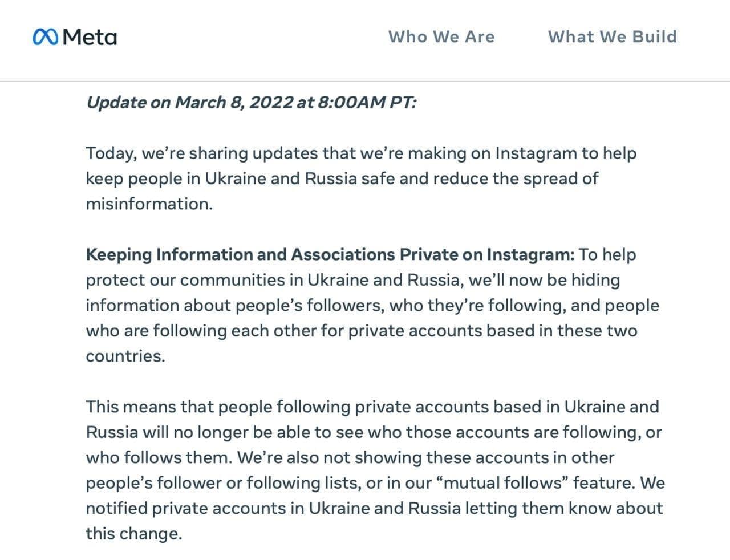The height and width of the screenshot is (560, 730).
Task: Click the word misinformation in the intro paragraph
Action: point(148,203)
